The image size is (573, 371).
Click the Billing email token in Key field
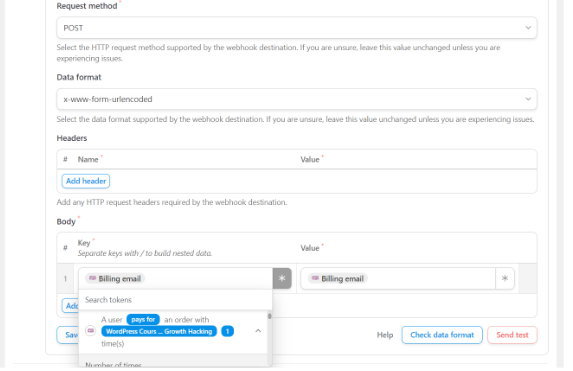point(115,279)
